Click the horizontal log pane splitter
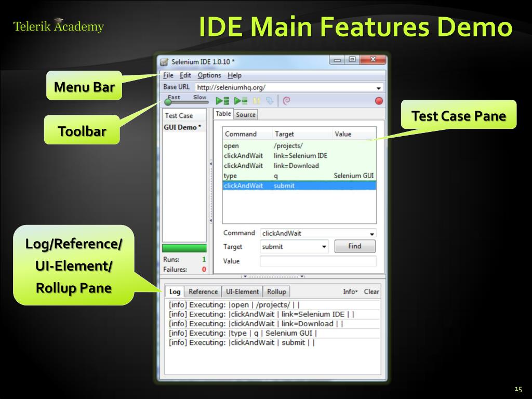This screenshot has height=399, width=532. [x=273, y=277]
